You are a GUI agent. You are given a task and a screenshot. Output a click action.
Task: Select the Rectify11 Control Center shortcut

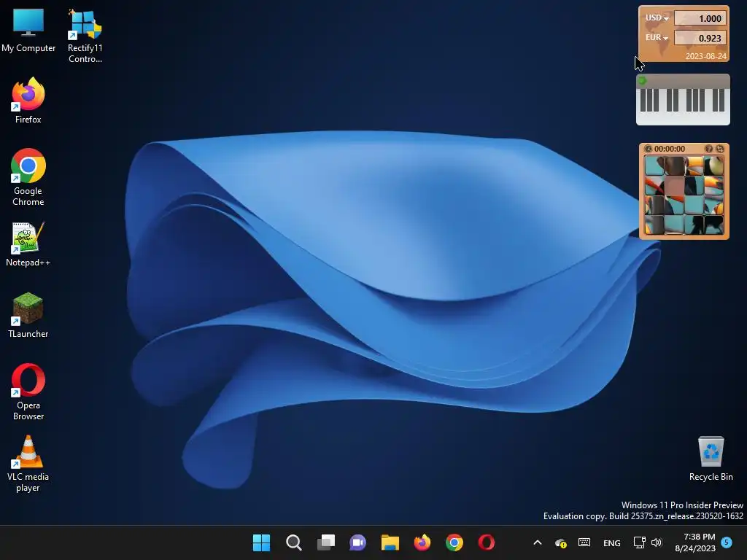pos(85,36)
